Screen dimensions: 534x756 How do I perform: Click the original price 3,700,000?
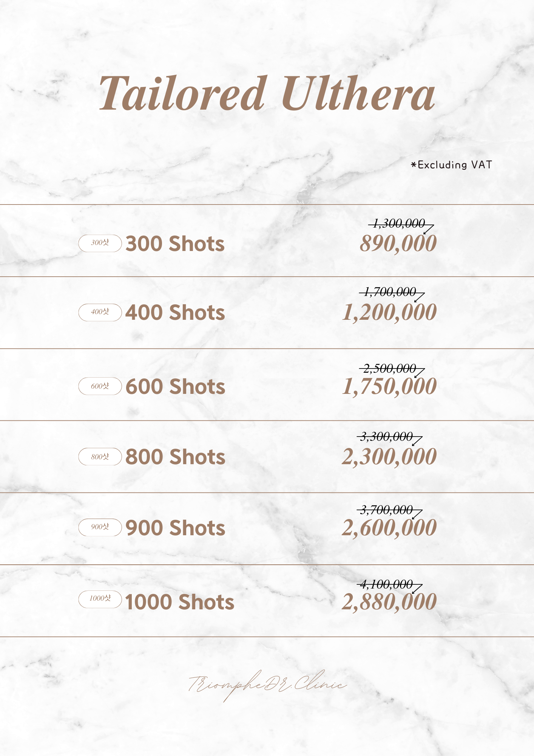pyautogui.click(x=386, y=510)
